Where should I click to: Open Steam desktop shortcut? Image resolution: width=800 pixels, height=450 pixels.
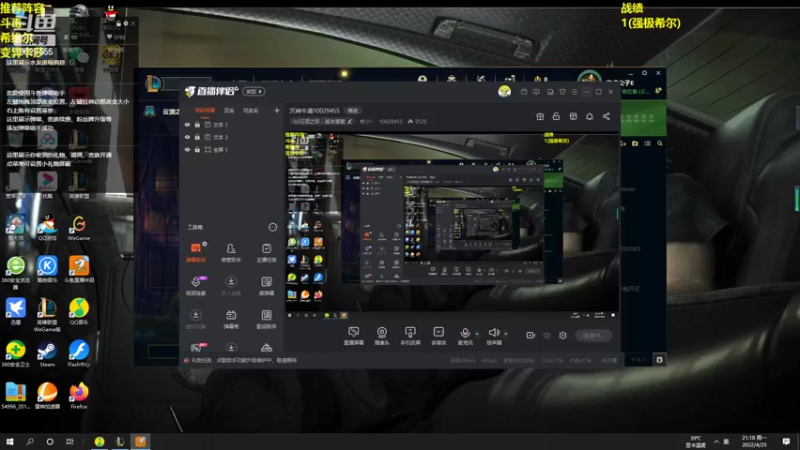47,354
